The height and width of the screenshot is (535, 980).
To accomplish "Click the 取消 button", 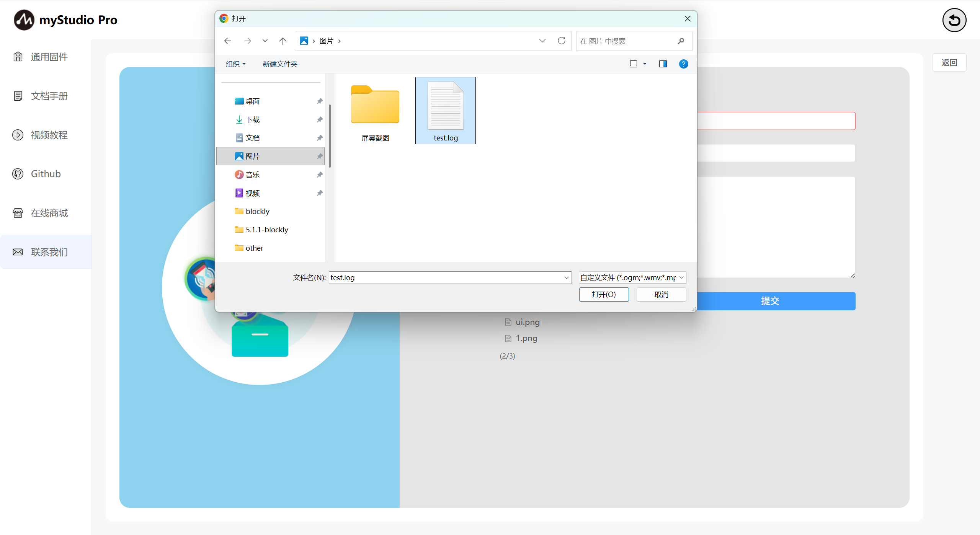I will pyautogui.click(x=661, y=294).
